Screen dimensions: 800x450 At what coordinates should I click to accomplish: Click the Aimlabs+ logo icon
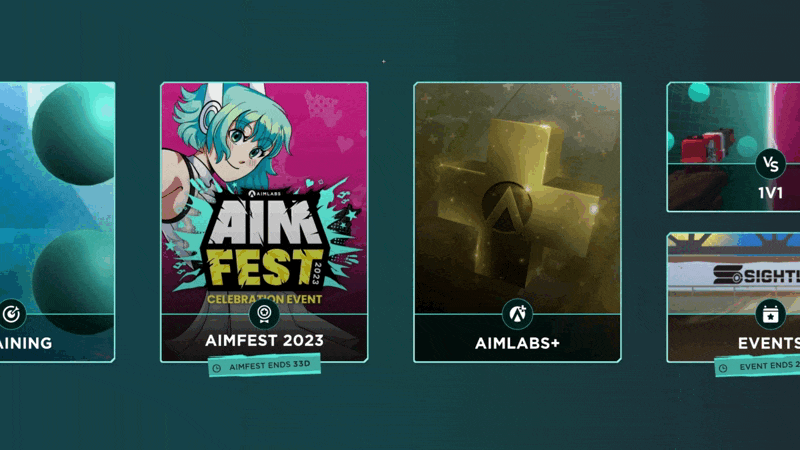(x=517, y=314)
